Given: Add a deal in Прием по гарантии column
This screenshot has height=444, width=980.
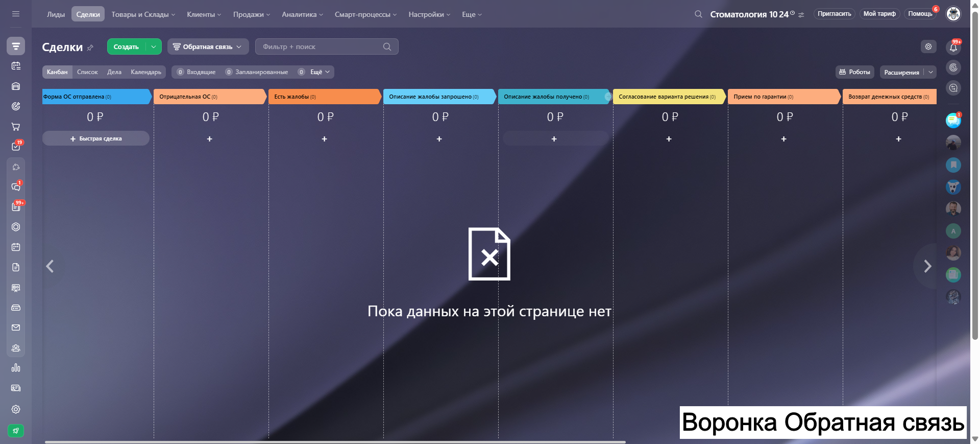Looking at the screenshot, I should click(784, 139).
